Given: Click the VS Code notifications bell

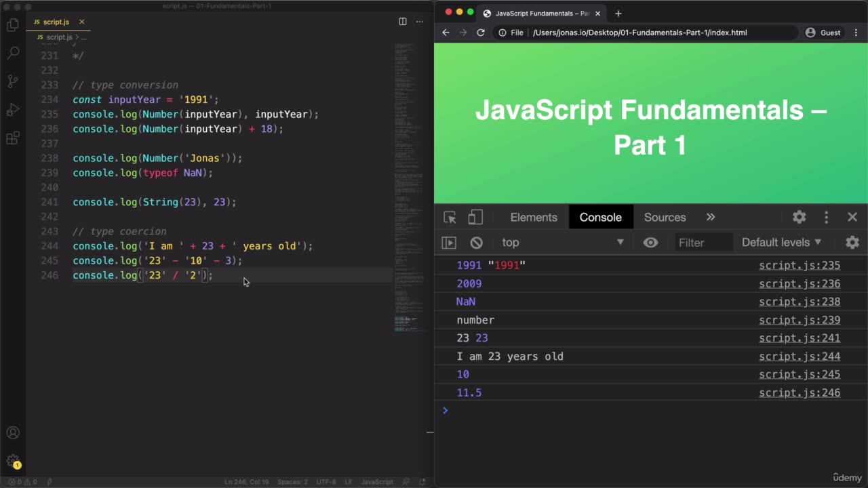Looking at the screenshot, I should click(422, 482).
